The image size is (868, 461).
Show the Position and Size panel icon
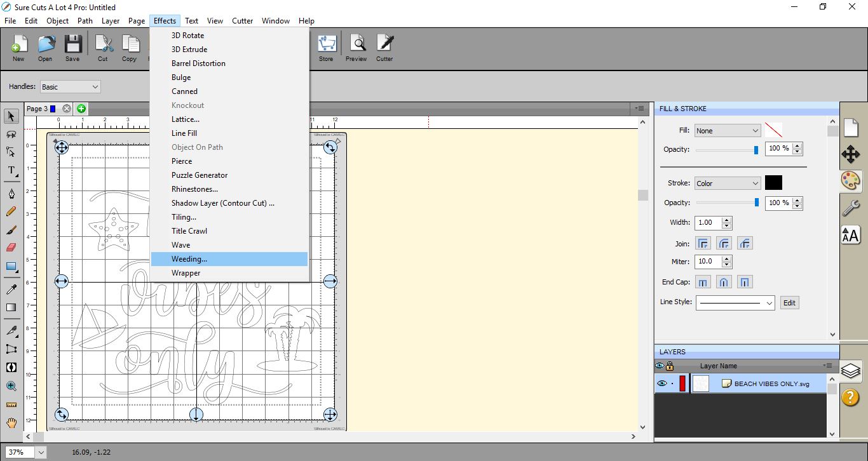(850, 154)
